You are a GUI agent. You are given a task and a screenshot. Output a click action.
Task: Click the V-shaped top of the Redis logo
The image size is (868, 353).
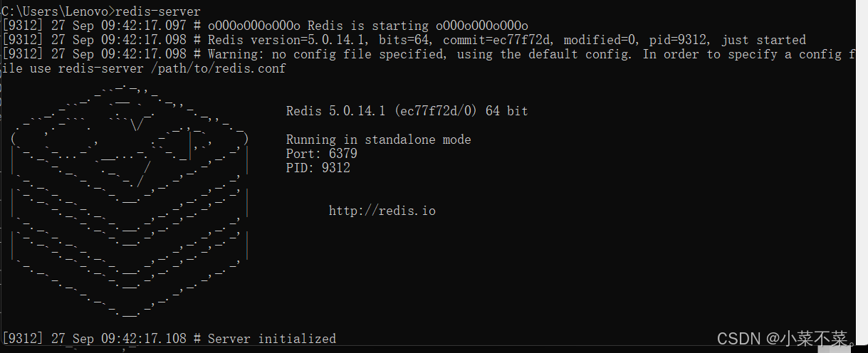[x=137, y=125]
